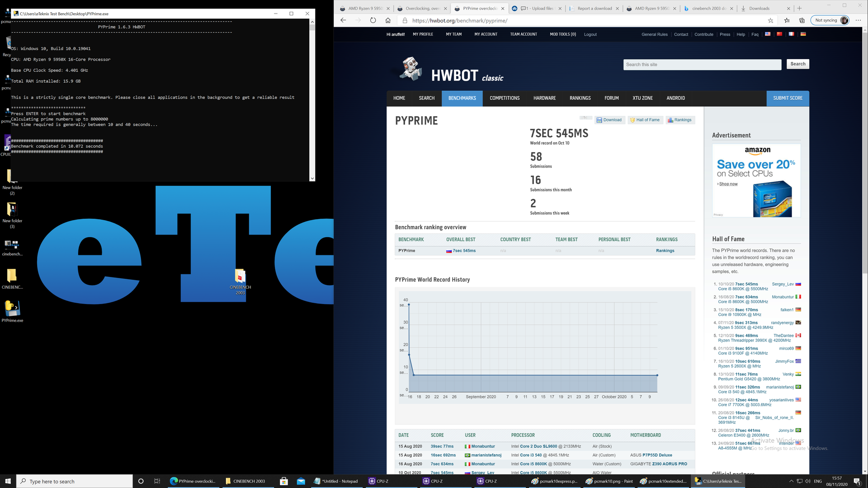Open the Hall of Fame button

pyautogui.click(x=645, y=120)
